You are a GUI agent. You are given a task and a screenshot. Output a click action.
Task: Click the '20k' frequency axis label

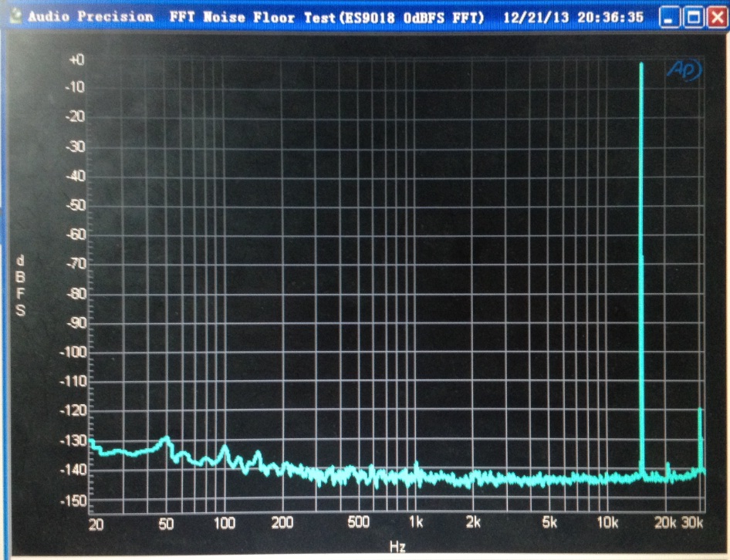tap(665, 523)
